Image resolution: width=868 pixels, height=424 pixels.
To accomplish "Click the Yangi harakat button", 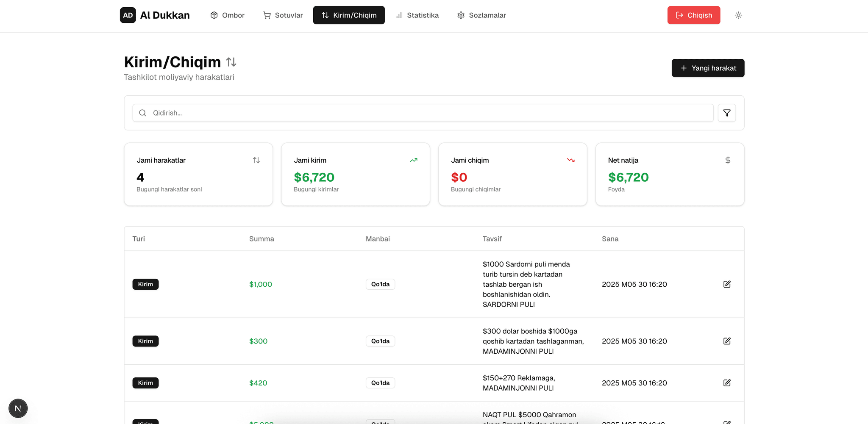I will tap(708, 68).
